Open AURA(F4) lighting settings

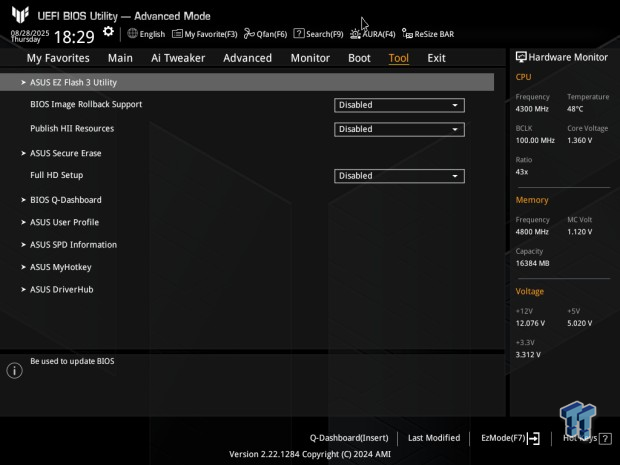pos(372,34)
